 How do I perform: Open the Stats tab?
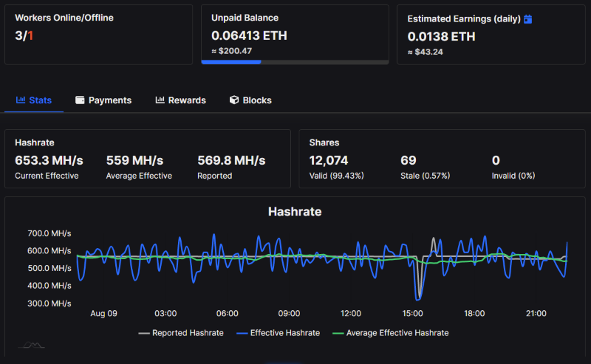click(x=34, y=100)
